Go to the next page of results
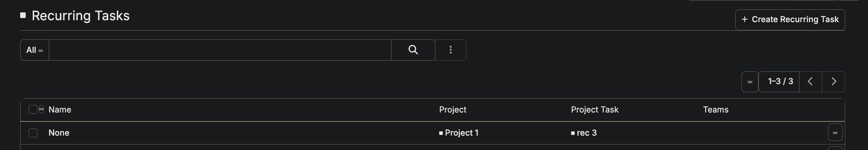The width and height of the screenshot is (868, 150). pyautogui.click(x=833, y=82)
